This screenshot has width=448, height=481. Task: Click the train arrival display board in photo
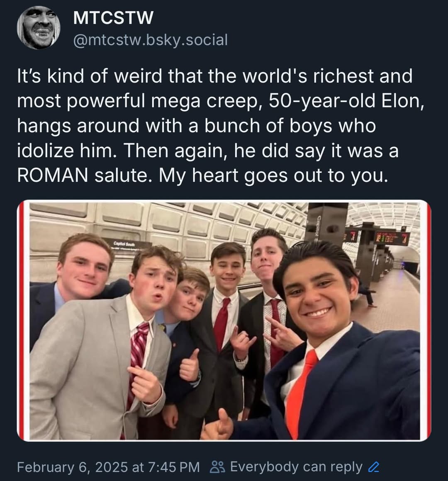coord(392,238)
